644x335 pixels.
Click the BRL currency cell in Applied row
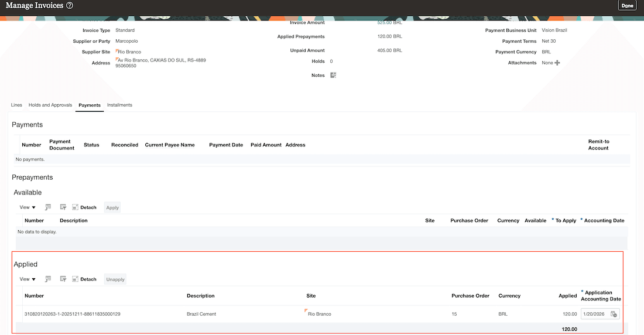(x=503, y=314)
